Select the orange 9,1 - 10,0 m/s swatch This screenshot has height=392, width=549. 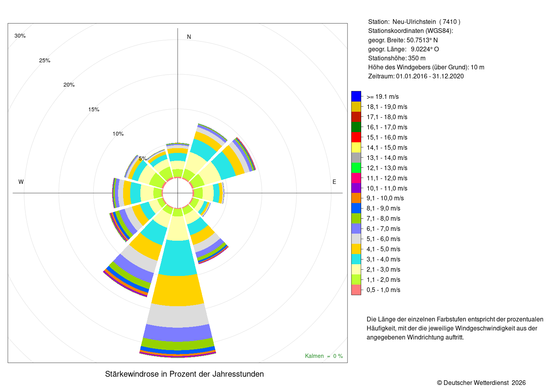[x=356, y=198]
